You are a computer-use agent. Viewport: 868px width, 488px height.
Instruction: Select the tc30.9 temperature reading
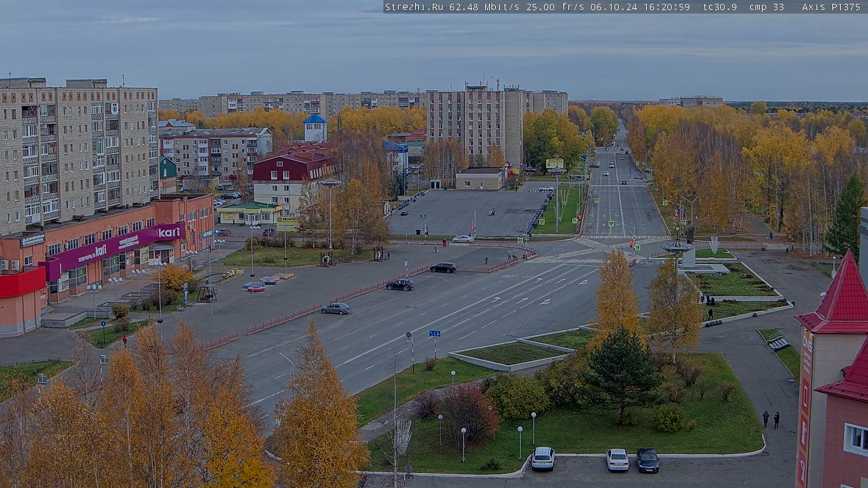coord(720,7)
